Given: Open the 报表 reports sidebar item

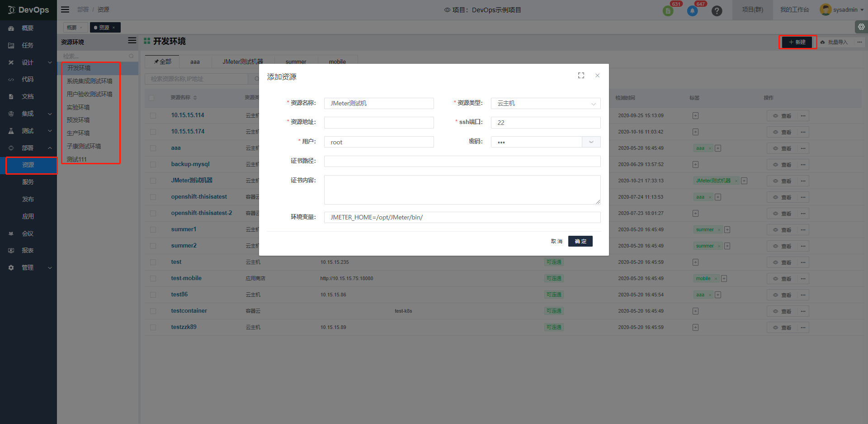Looking at the screenshot, I should coord(28,250).
